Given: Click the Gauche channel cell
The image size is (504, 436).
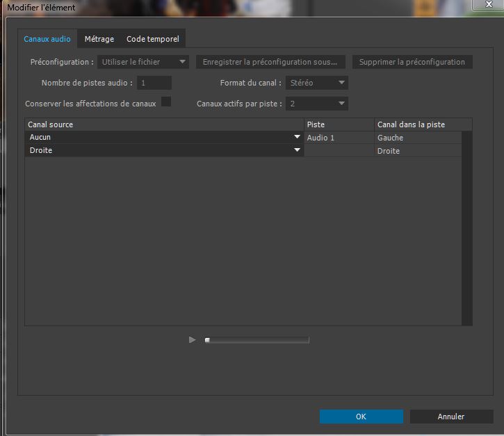Looking at the screenshot, I should pyautogui.click(x=418, y=138).
